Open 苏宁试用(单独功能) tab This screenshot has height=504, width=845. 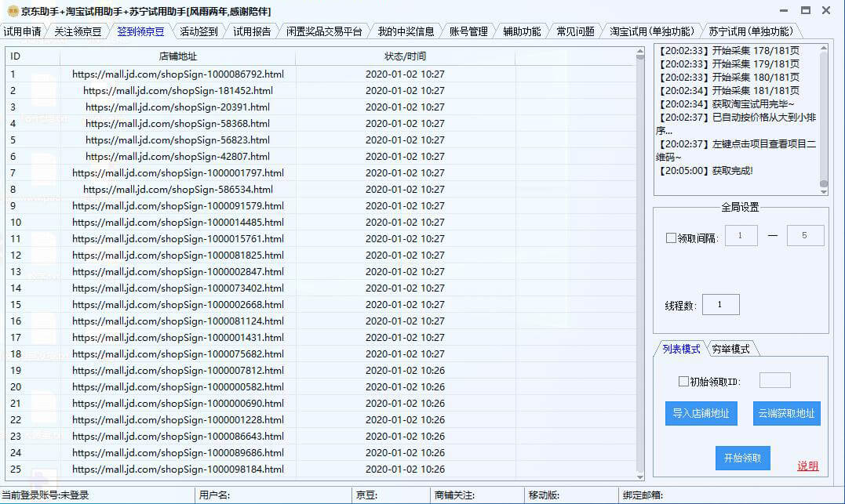(751, 32)
